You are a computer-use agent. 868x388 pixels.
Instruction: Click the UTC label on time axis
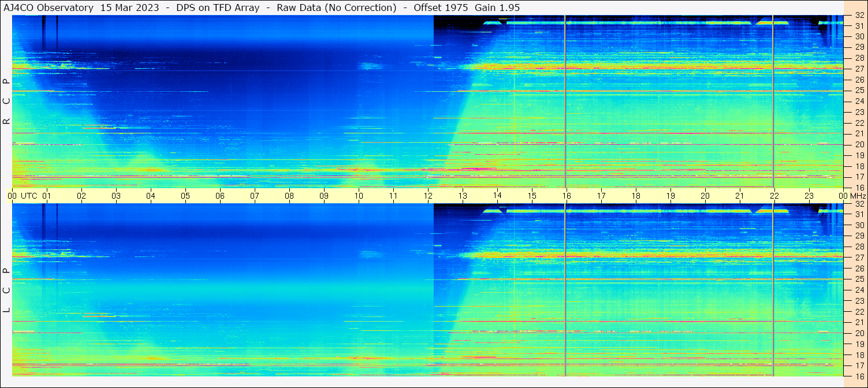coord(29,196)
